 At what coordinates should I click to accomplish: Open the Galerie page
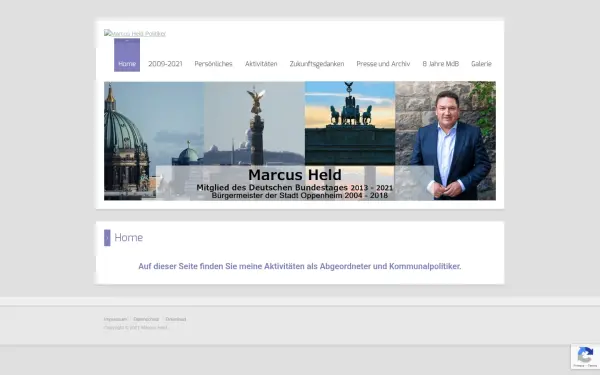(481, 64)
